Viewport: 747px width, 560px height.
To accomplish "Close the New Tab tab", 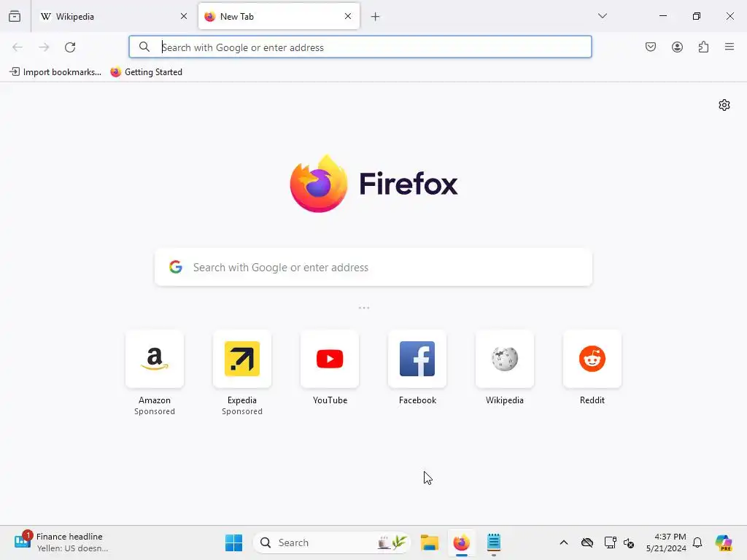I will 348,16.
